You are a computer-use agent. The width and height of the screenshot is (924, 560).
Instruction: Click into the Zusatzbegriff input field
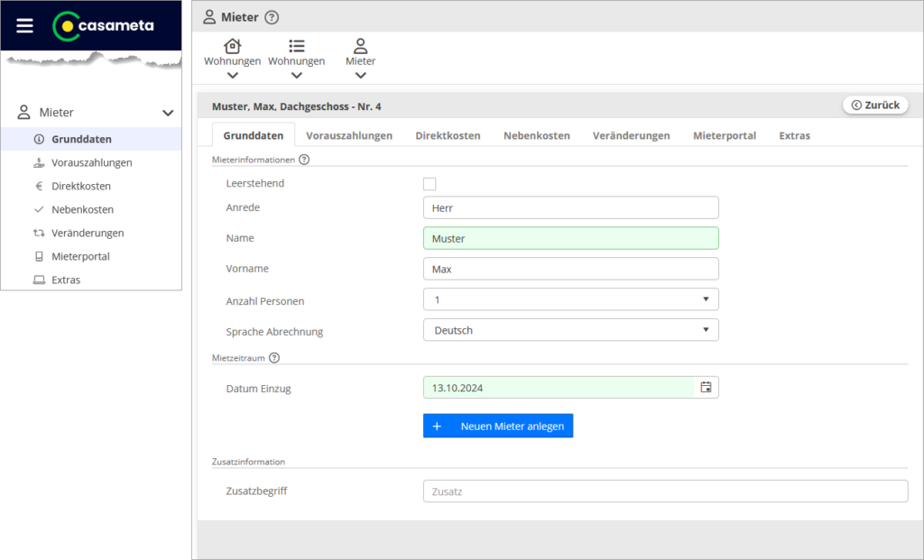(665, 491)
